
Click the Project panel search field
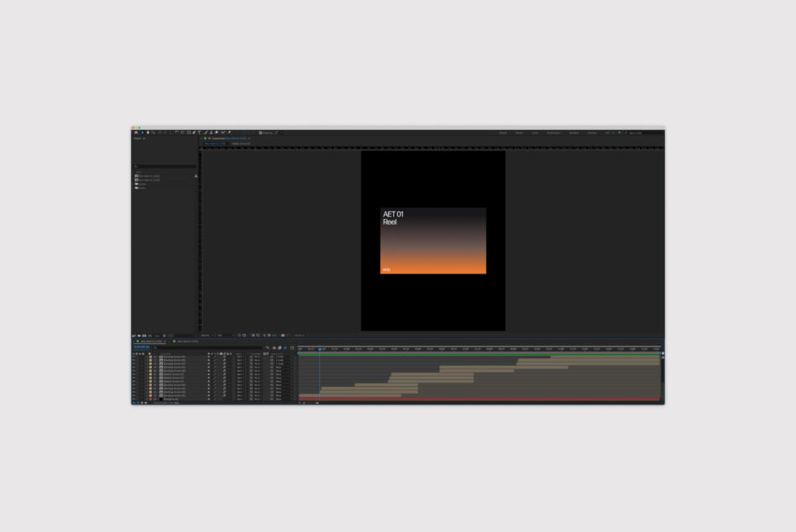[x=165, y=166]
